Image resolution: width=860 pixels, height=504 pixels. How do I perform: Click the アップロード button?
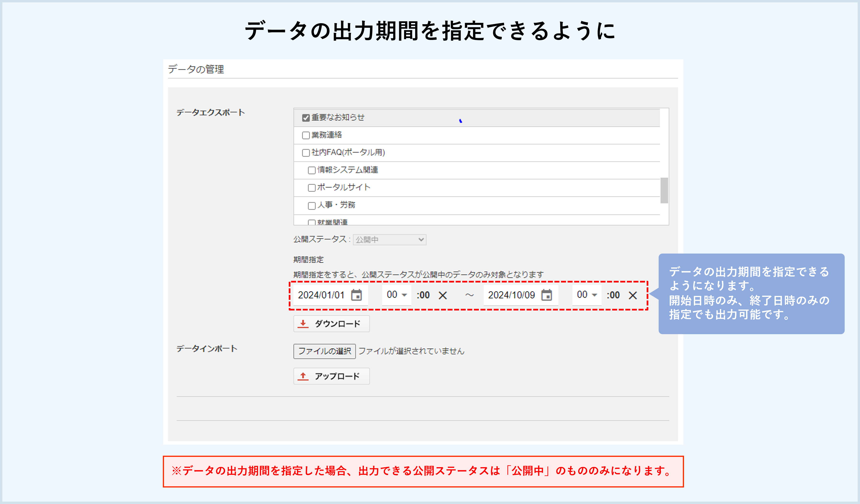click(x=331, y=376)
